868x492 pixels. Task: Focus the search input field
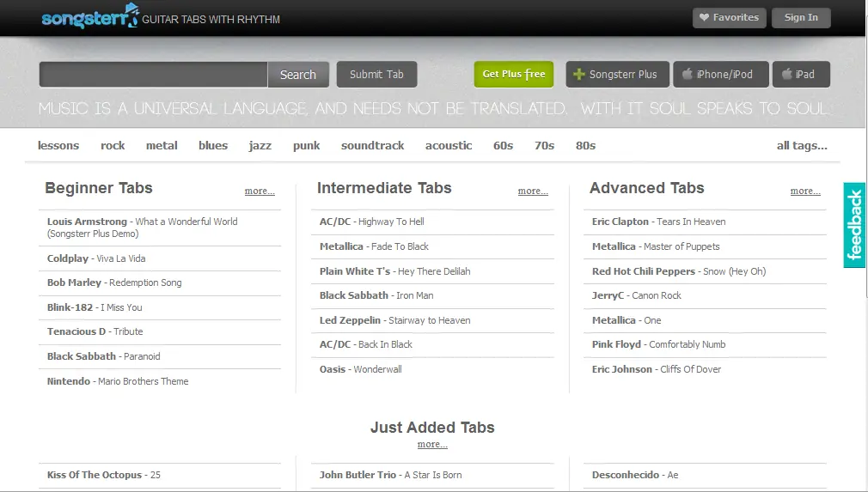(153, 75)
